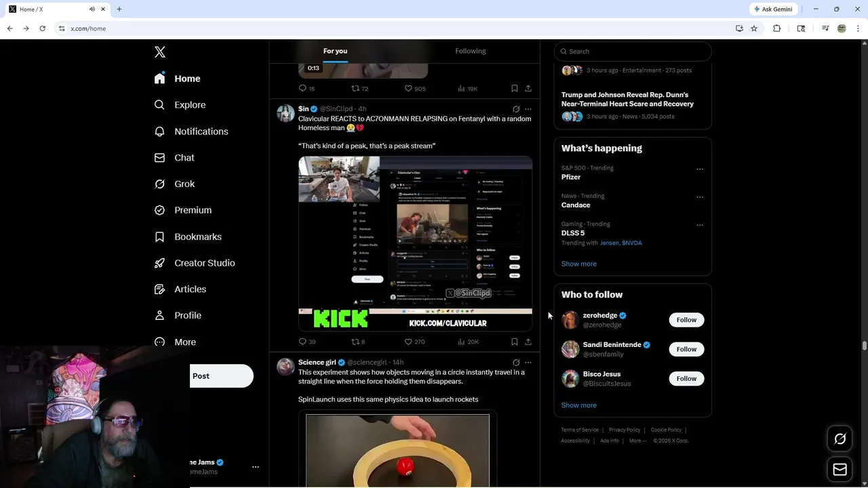Open Creator Studio in sidebar

pos(195,263)
